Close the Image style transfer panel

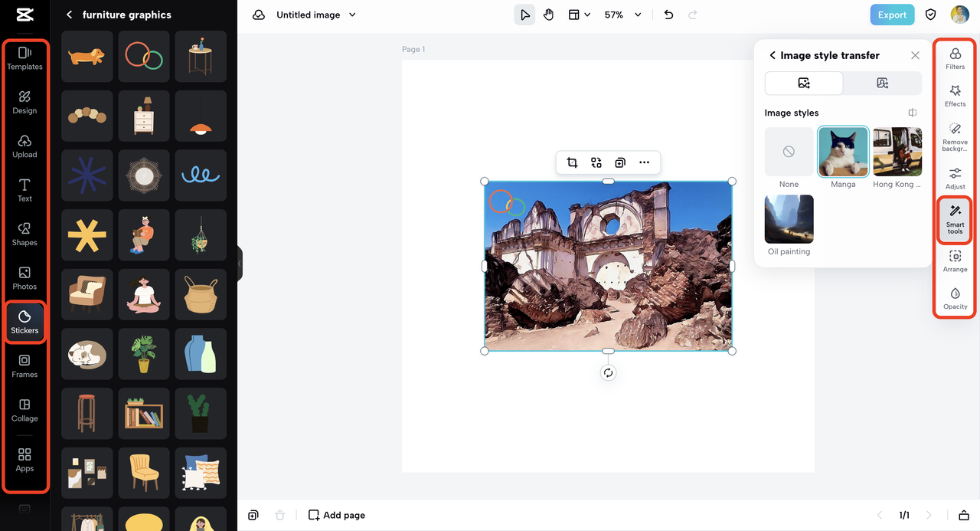point(915,55)
